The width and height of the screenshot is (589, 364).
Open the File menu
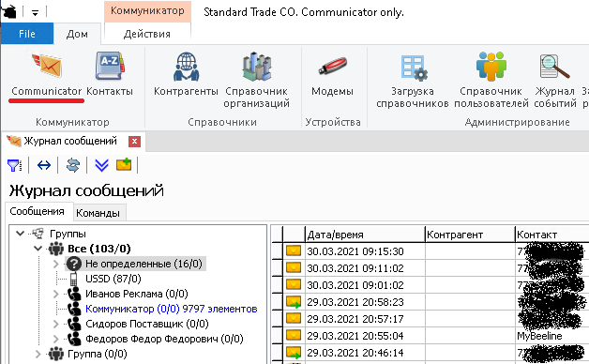[27, 34]
